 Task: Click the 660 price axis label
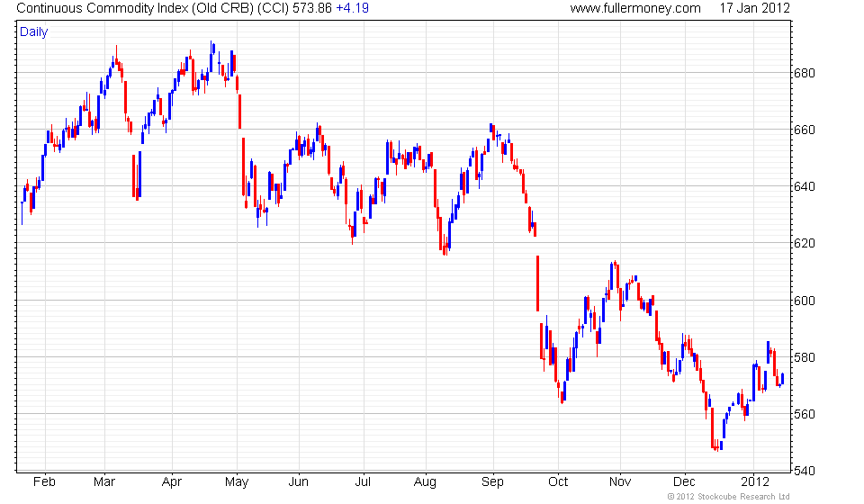coord(804,130)
